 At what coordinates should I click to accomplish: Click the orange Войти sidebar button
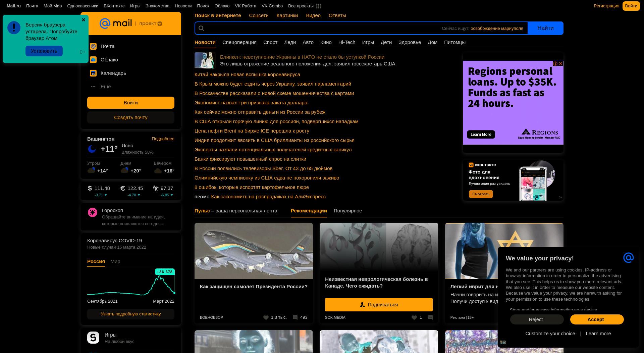tap(131, 103)
